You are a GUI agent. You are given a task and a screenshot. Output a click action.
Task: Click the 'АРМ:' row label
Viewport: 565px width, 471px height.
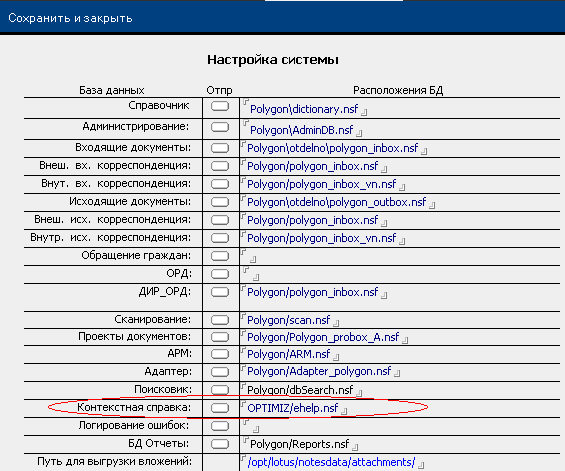(179, 354)
